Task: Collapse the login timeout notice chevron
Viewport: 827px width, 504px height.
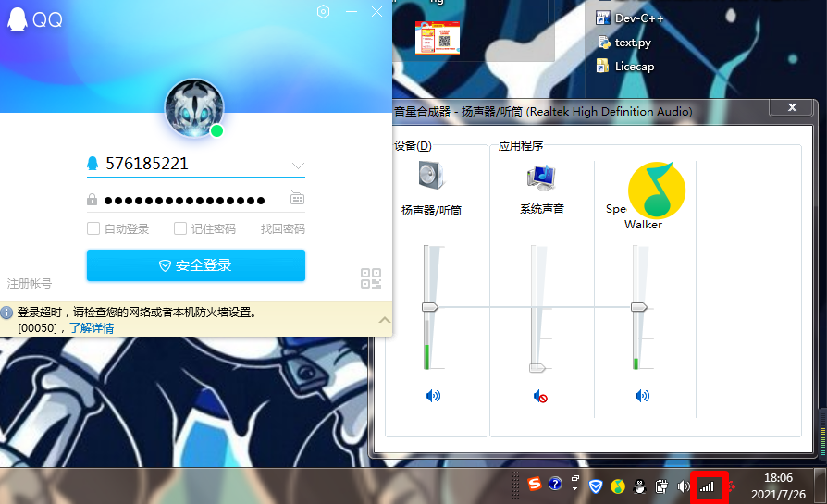Action: pyautogui.click(x=385, y=320)
